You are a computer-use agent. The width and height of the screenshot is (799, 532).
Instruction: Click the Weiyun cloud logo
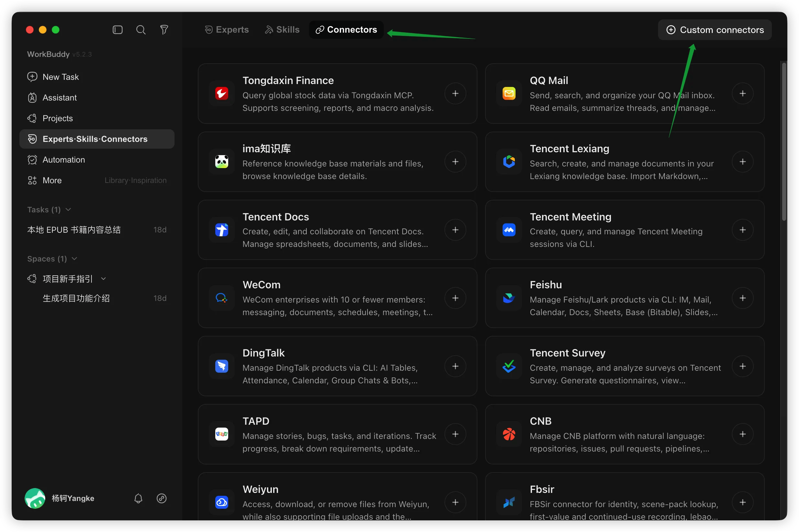point(221,502)
